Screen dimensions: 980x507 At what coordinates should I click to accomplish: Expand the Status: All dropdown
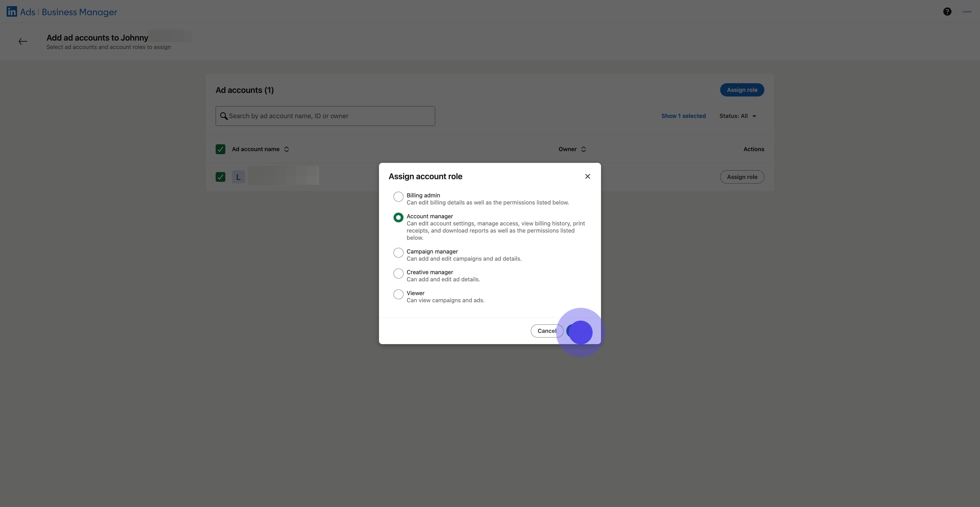(738, 116)
